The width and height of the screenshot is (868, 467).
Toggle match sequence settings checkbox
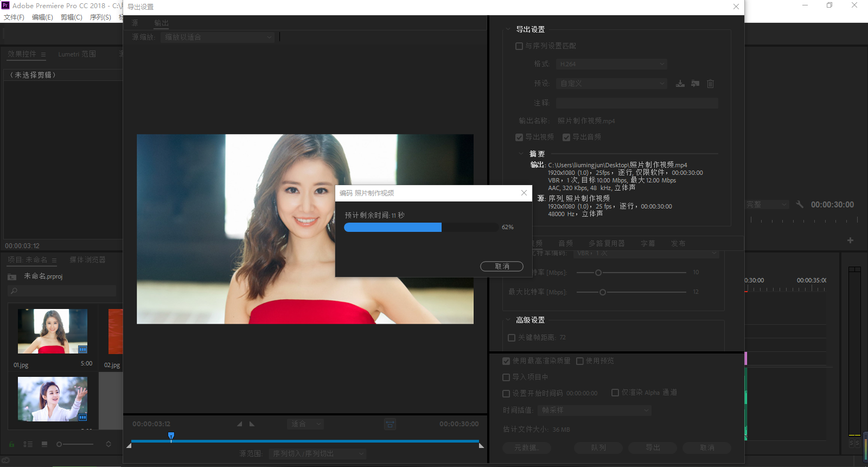point(519,46)
